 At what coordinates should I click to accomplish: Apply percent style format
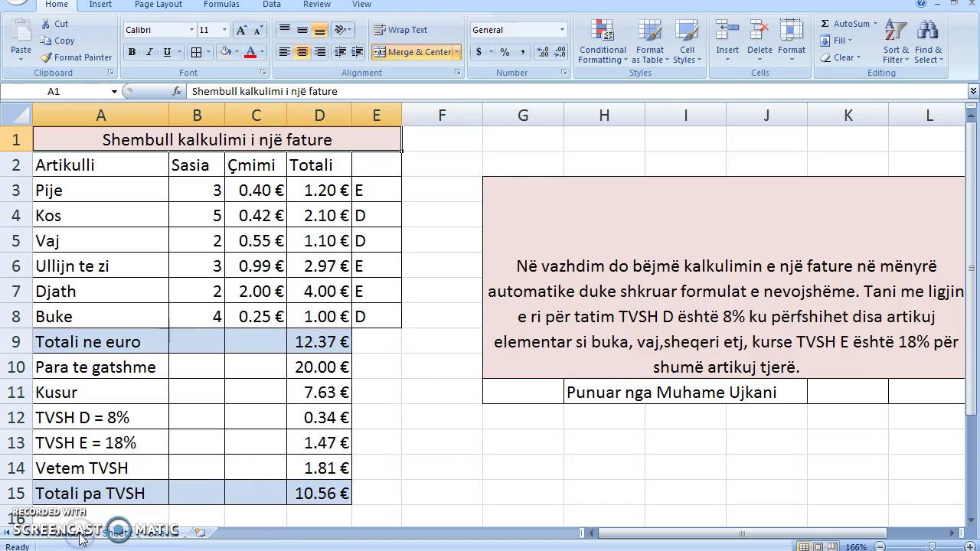(x=505, y=52)
